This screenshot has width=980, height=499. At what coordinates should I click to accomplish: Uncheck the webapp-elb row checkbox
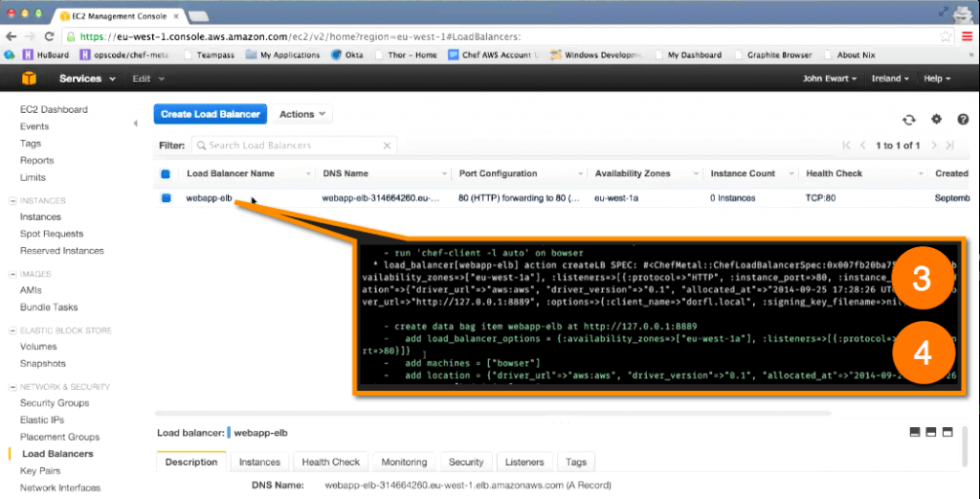click(x=166, y=198)
